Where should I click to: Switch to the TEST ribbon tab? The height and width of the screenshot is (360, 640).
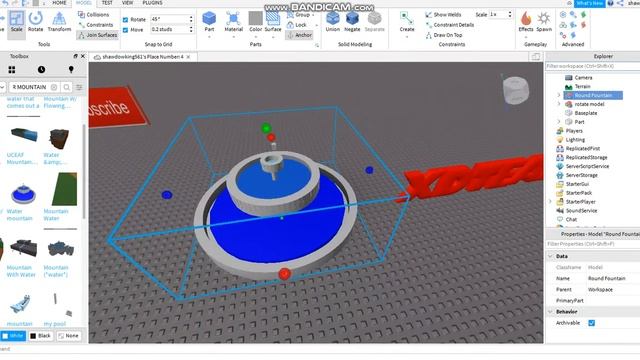tap(107, 3)
